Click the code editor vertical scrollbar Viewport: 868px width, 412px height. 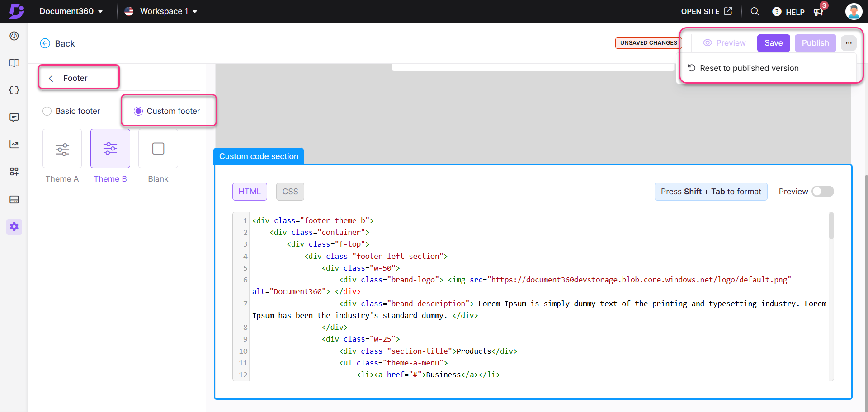(x=831, y=226)
